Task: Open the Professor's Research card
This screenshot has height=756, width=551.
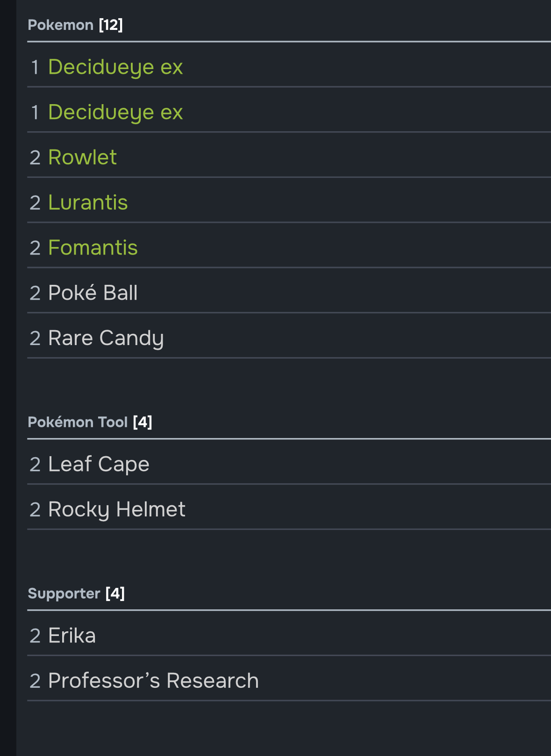Action: (x=153, y=681)
